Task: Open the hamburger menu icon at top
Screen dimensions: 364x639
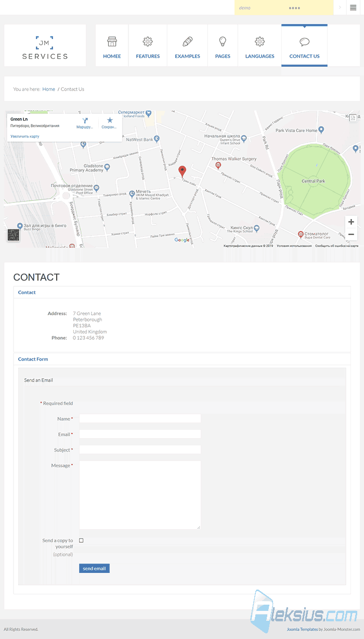Action: [353, 8]
